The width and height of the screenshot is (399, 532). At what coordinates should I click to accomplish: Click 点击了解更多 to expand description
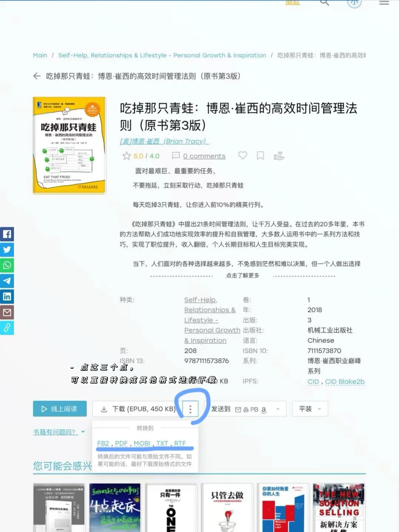tap(243, 276)
